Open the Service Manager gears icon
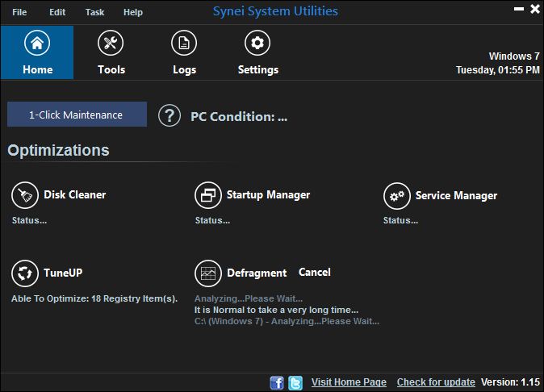Screen dimensions: 544x392 (397, 196)
